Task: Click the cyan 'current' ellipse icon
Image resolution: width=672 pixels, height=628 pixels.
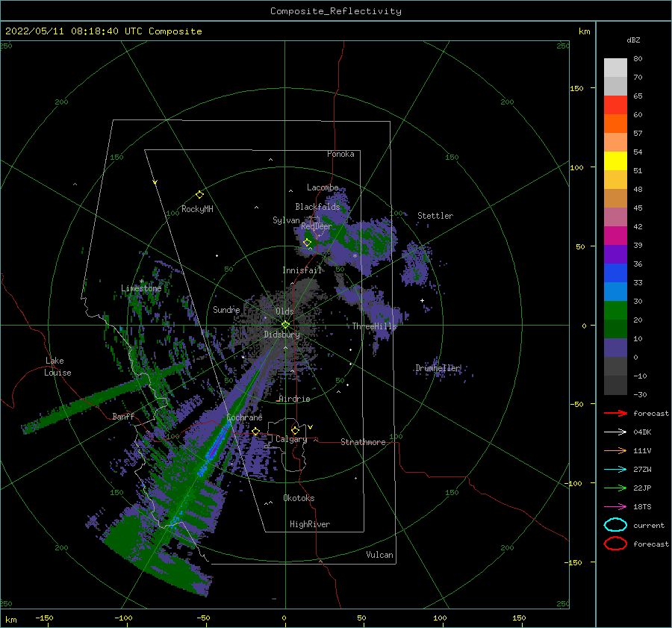Action: click(x=615, y=525)
